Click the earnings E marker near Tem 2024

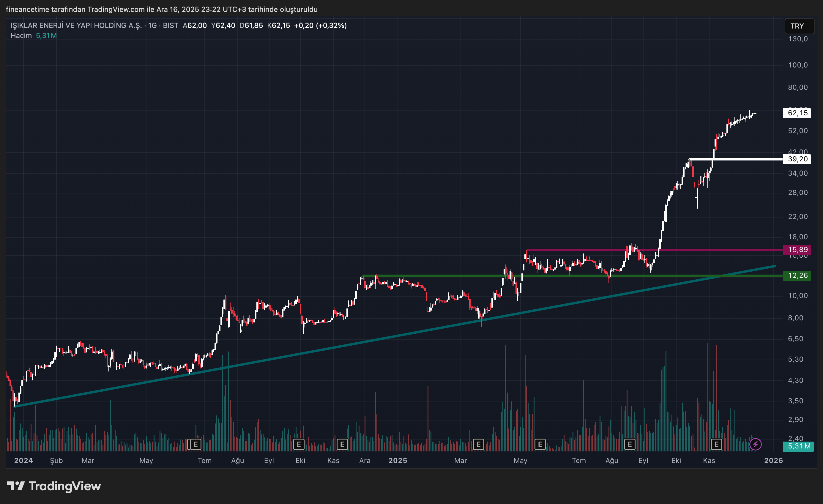pos(195,444)
